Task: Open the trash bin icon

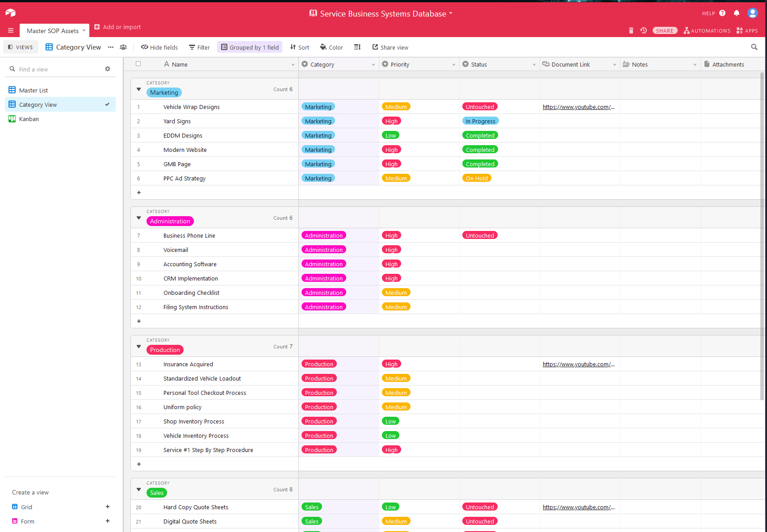Action: (x=631, y=31)
